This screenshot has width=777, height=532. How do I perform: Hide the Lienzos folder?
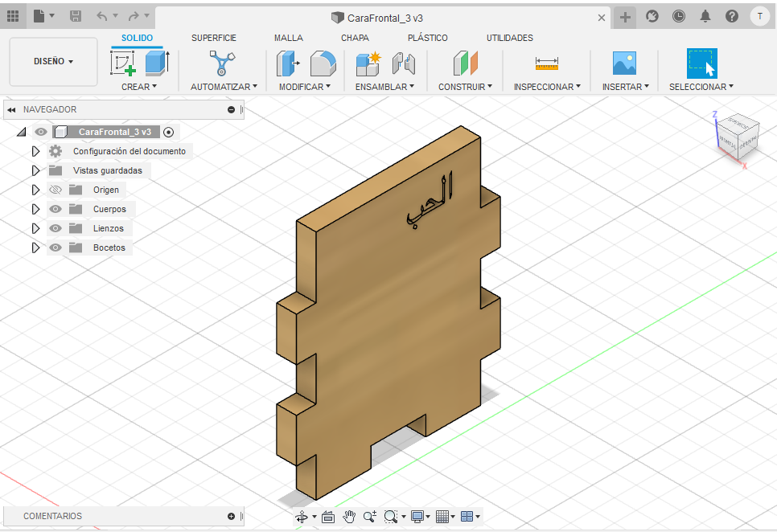(x=55, y=229)
